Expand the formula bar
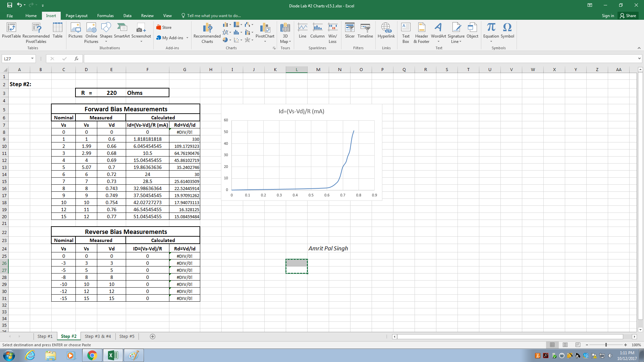The width and height of the screenshot is (644, 362). point(639,59)
